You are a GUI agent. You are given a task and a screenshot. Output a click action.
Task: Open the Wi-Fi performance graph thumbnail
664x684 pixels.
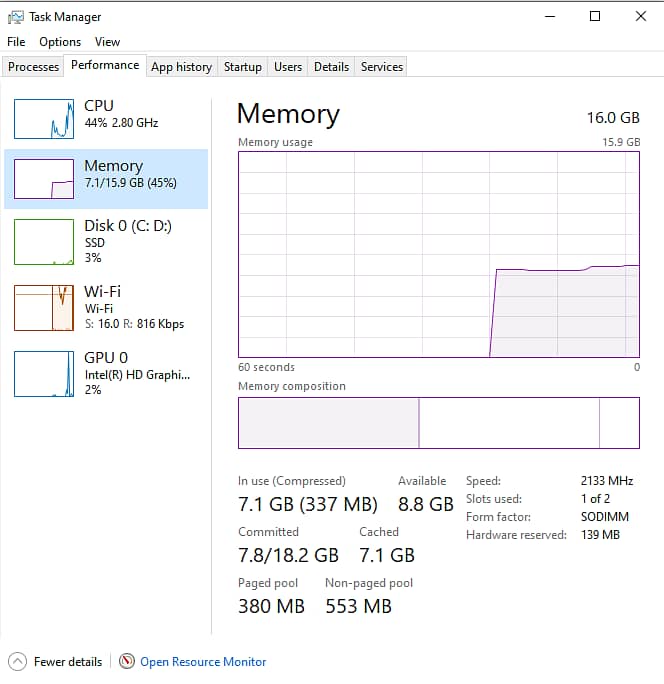pos(44,307)
